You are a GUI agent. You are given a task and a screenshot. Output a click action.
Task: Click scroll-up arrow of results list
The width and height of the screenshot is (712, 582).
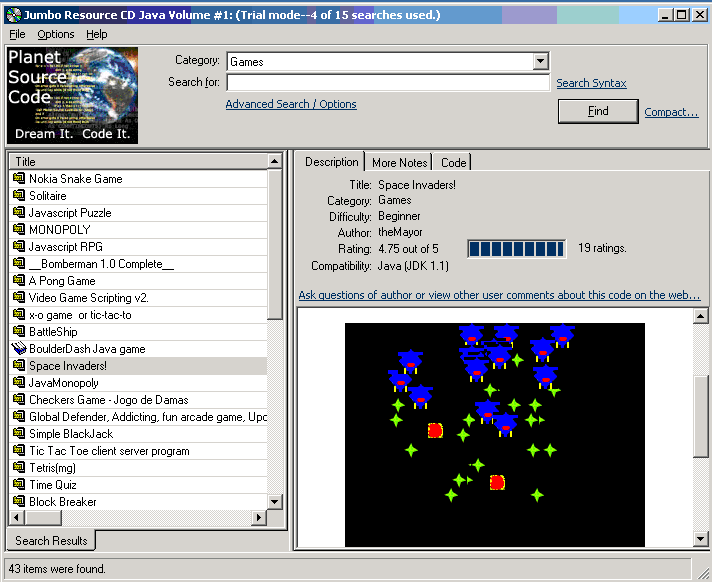[275, 161]
